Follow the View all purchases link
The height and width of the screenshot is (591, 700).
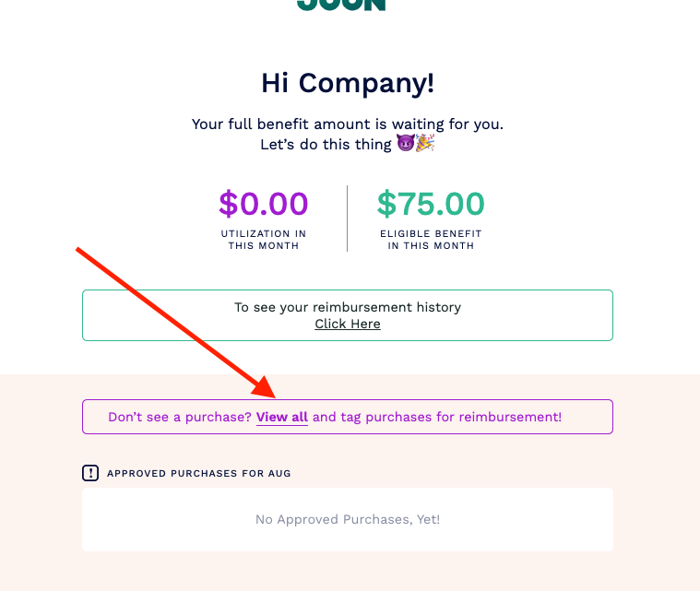coord(281,417)
